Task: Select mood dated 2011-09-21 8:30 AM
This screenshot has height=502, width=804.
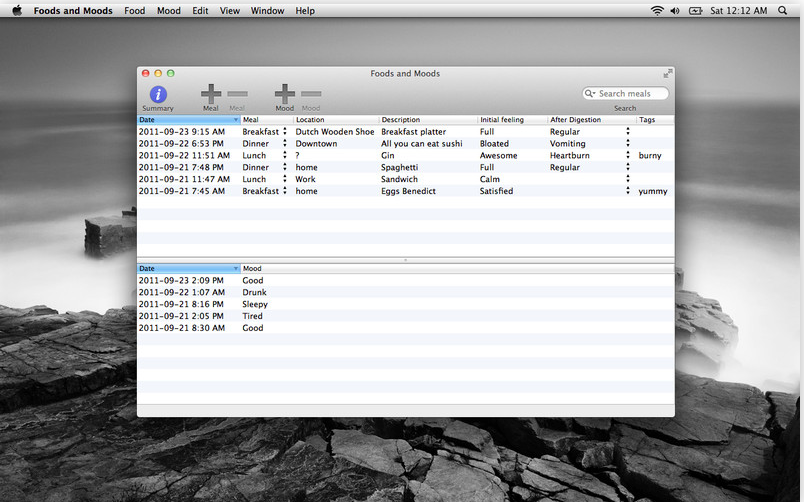Action: click(x=182, y=327)
